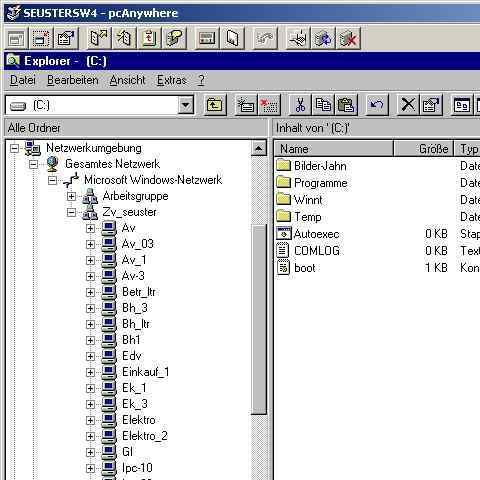
Task: Collapse the Netzwerkumgebung tree node
Action: 14,148
